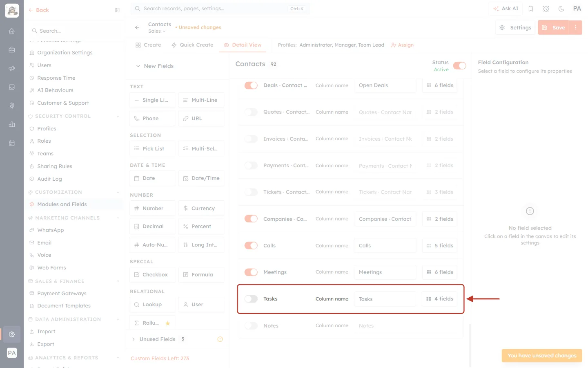Enable the Quotes · Contact related list toggle
The width and height of the screenshot is (588, 368).
coord(251,112)
